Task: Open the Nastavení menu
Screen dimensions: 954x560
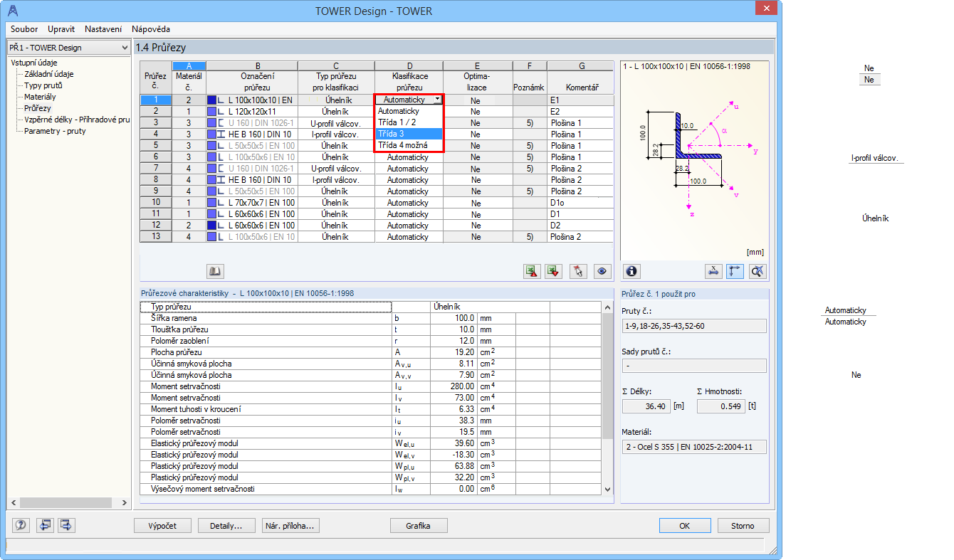Action: pos(103,29)
